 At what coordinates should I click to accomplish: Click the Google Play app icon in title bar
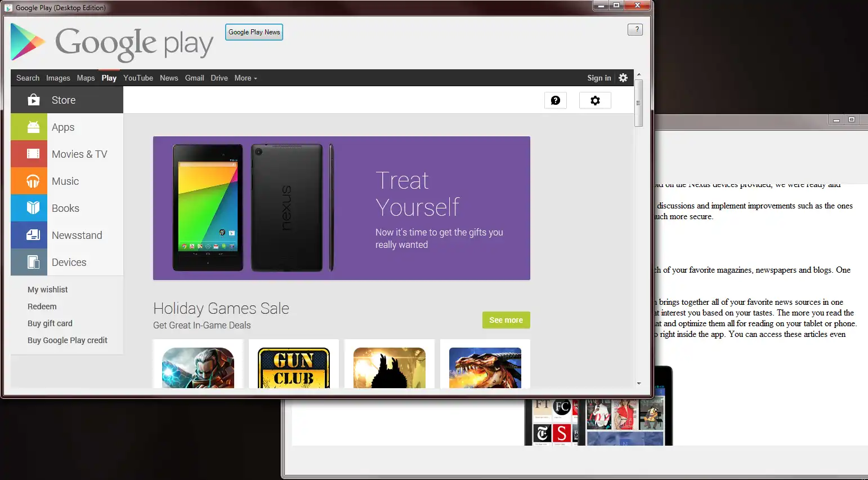tap(8, 8)
